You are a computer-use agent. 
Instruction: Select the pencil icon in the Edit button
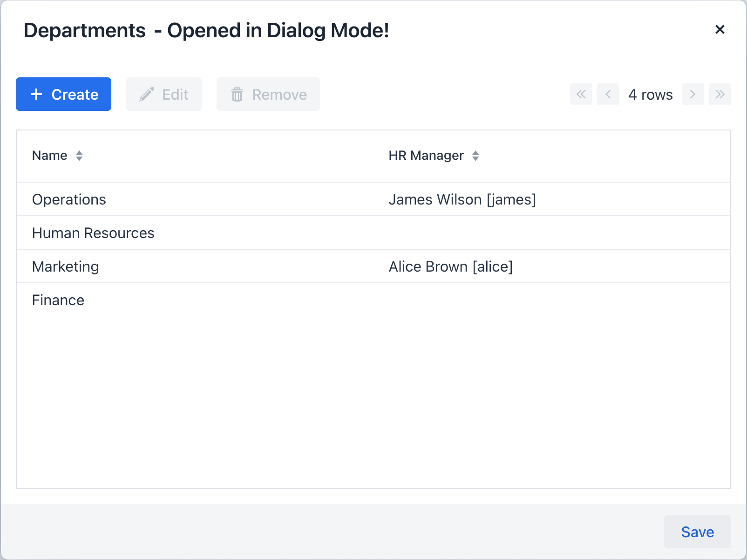pos(146,94)
